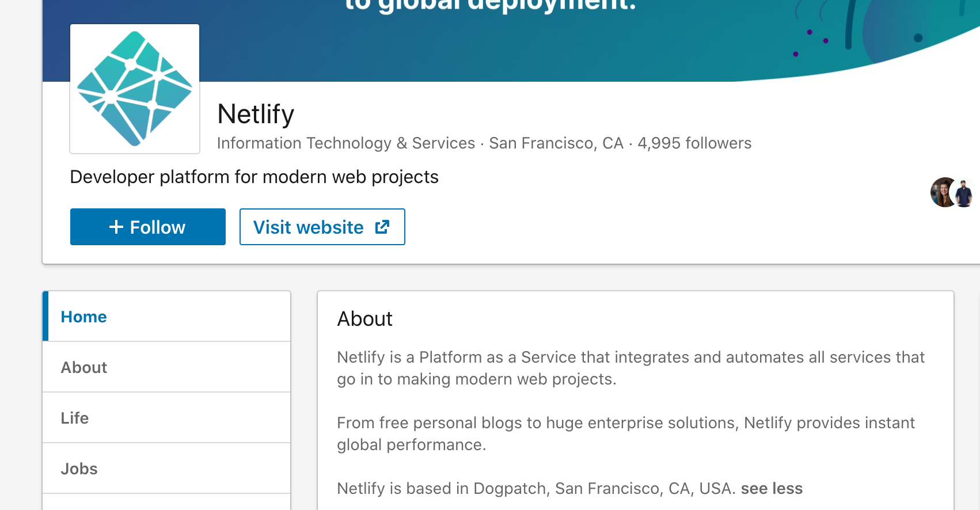Open the Life sidebar tab
This screenshot has height=510, width=980.
75,418
